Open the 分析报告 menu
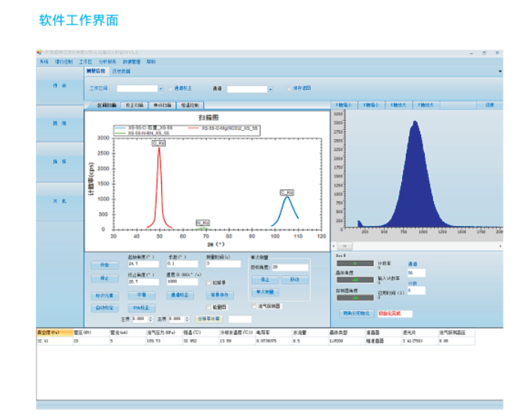Screen dimensions: 532x419 (107, 62)
